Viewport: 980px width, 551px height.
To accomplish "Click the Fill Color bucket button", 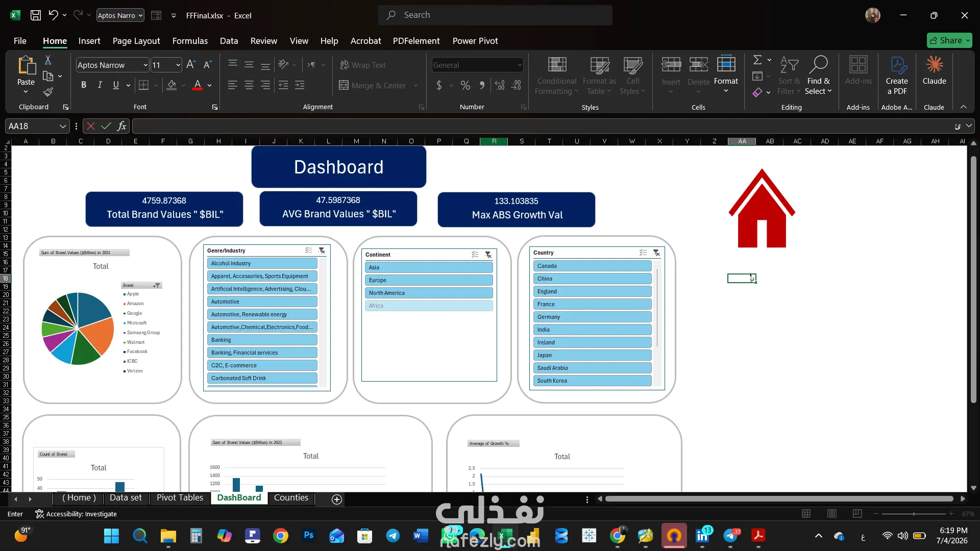I will point(172,85).
